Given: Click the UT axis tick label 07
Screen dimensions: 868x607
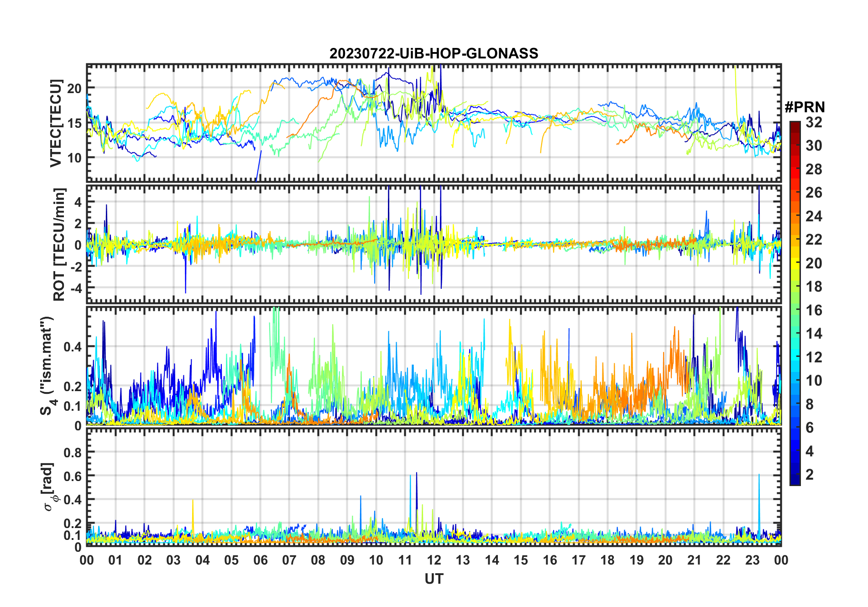Looking at the screenshot, I should (289, 560).
